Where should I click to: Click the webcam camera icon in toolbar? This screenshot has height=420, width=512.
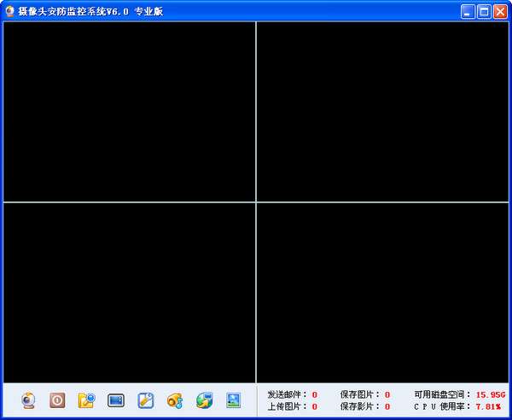(28, 400)
